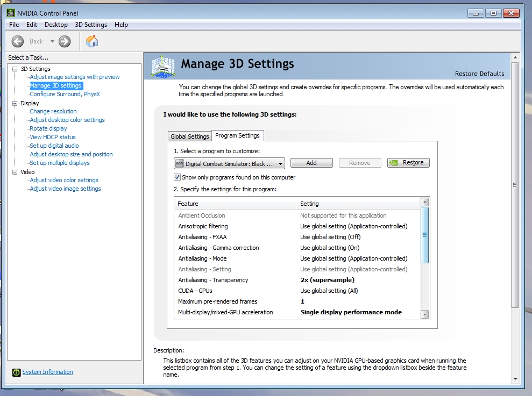Select Adjust video image settings
Viewport: 532px width, 396px height.
[x=66, y=189]
